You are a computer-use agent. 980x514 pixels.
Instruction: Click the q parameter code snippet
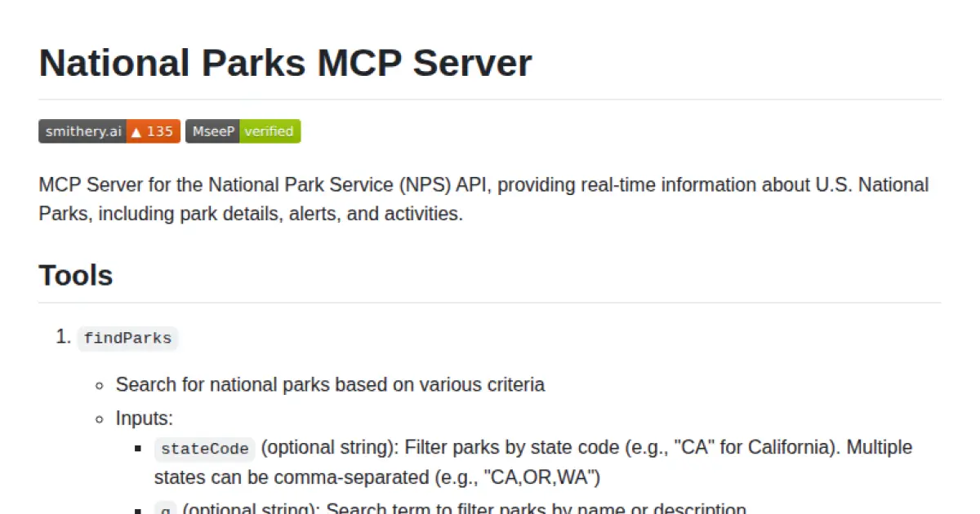click(x=166, y=508)
